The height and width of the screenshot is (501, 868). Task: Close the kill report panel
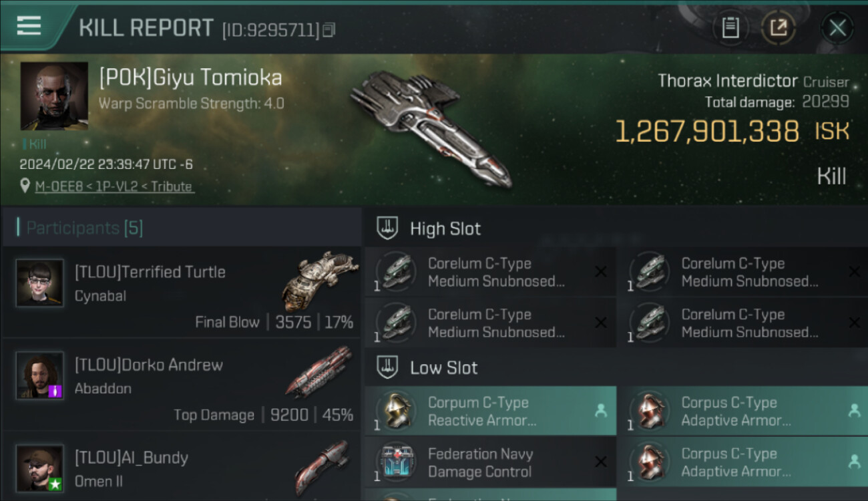point(837,28)
